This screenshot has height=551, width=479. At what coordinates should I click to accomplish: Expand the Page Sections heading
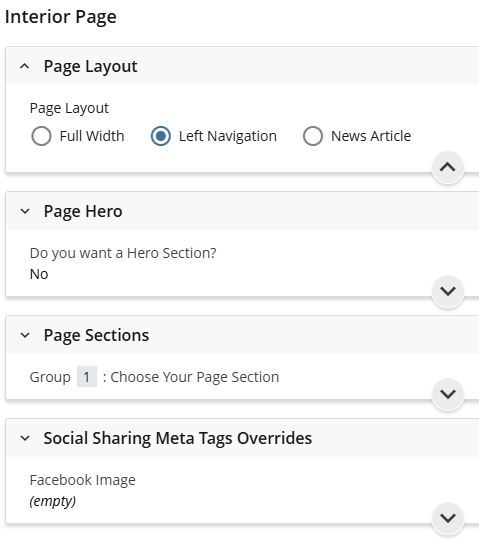pyautogui.click(x=96, y=335)
